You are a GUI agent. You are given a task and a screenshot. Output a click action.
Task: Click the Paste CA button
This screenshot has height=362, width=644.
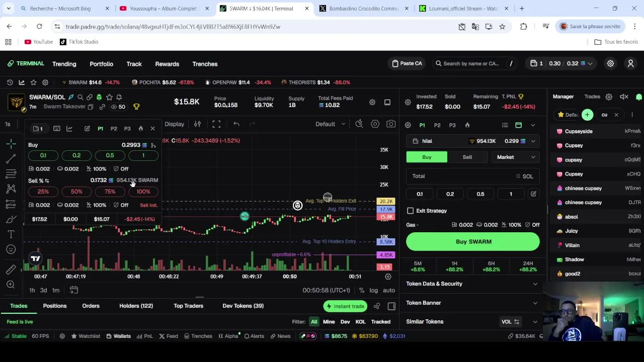407,63
